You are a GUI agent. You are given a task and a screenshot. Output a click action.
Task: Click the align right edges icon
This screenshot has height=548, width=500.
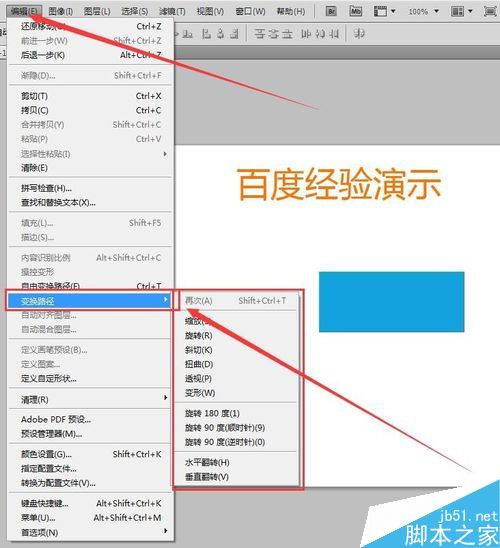click(x=234, y=34)
